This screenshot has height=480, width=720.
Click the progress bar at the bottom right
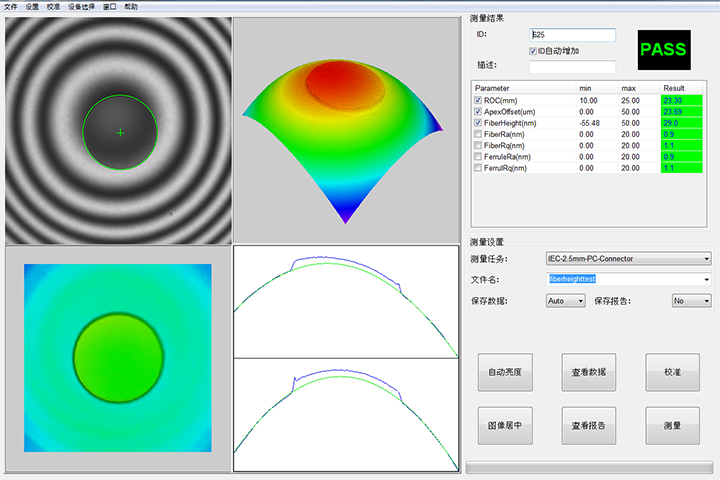coord(589,467)
